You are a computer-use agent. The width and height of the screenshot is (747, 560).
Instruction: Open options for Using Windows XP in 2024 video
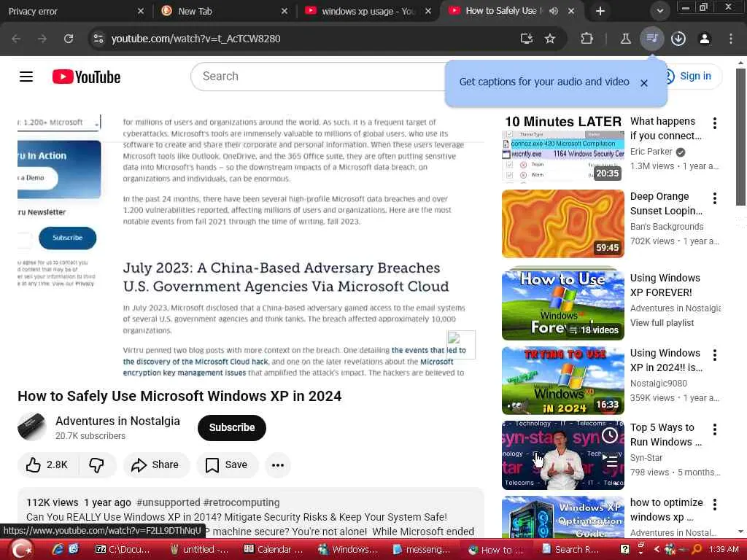click(x=715, y=355)
